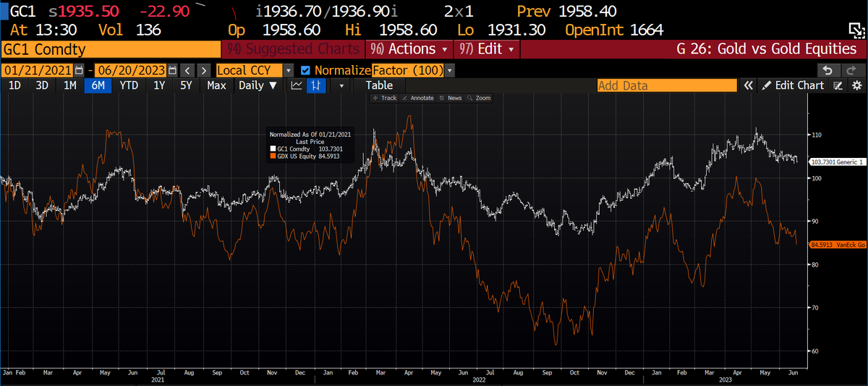Open the Local CCY currency dropdown

pos(289,71)
